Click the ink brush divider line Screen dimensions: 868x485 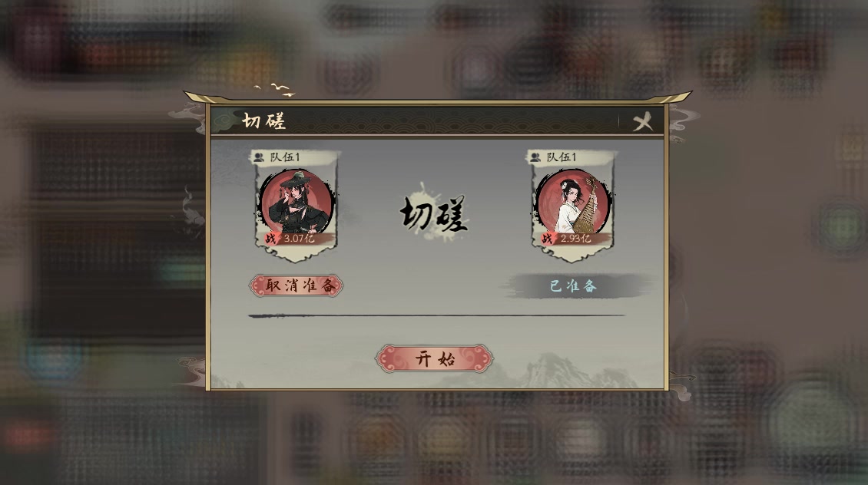click(x=437, y=315)
